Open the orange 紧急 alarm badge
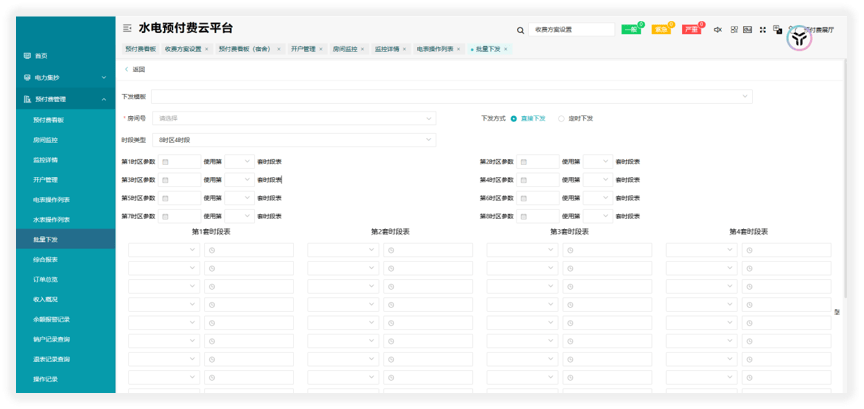Image resolution: width=864 pixels, height=409 pixels. click(661, 30)
